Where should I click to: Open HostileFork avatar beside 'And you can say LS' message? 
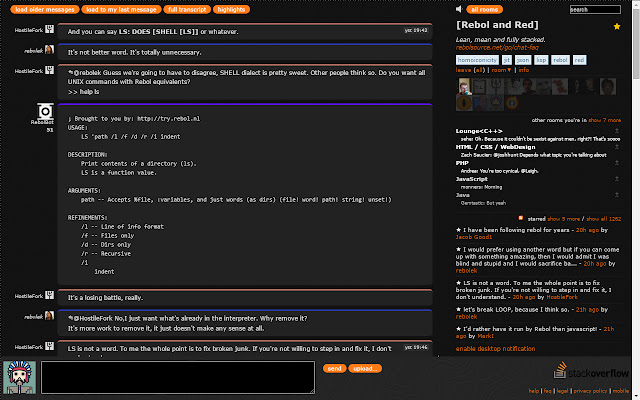(49, 29)
